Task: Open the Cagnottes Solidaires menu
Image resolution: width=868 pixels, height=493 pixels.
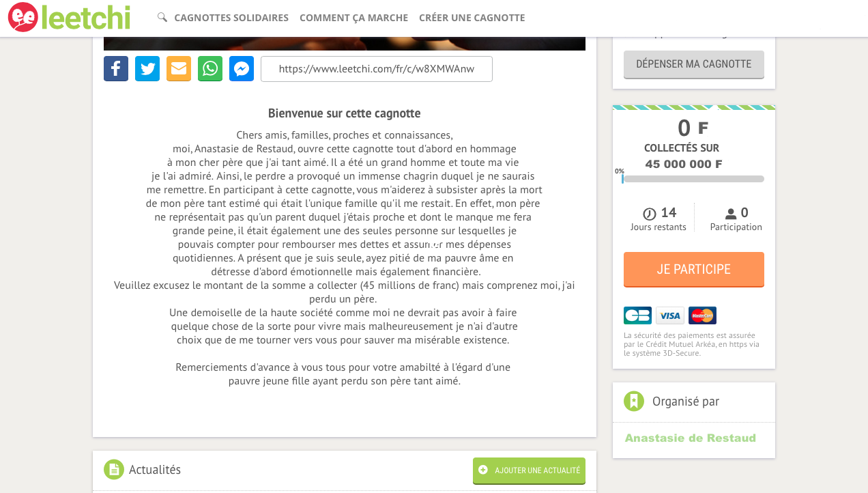Action: (231, 18)
